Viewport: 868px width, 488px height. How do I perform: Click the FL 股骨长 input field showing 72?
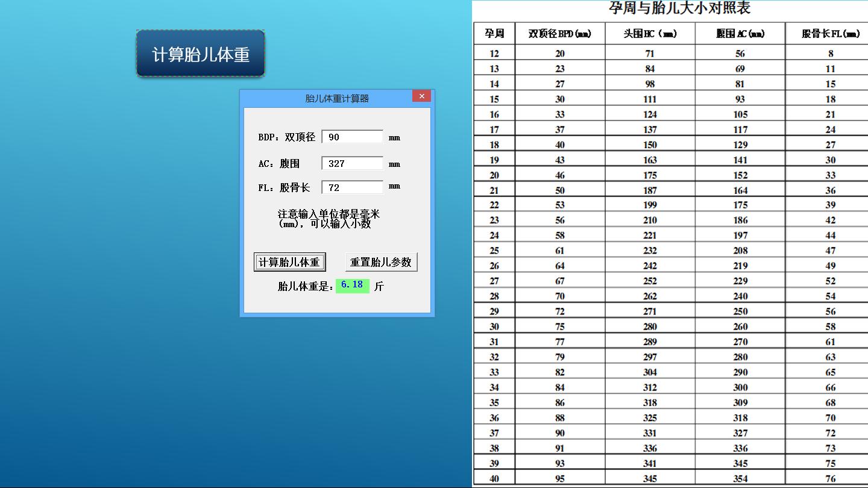[x=352, y=187]
